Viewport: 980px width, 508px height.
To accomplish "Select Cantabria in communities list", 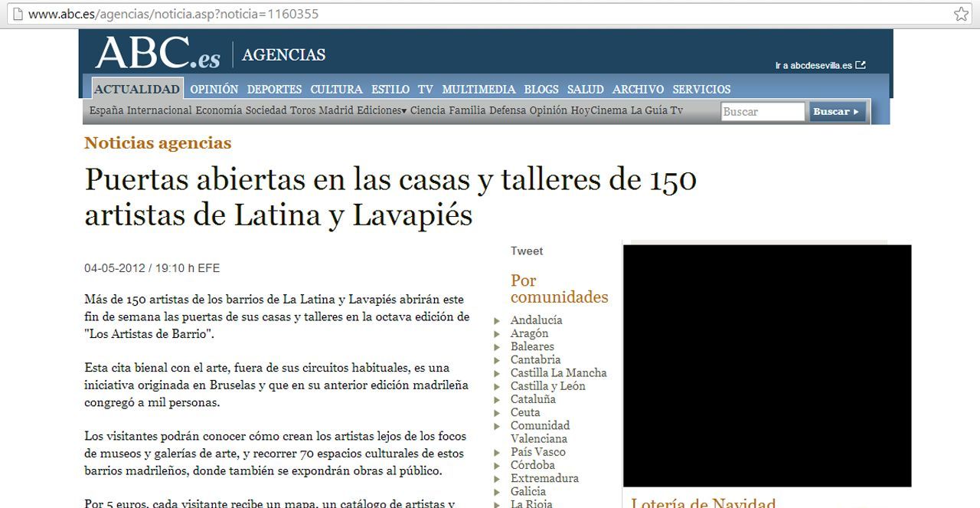I will (x=536, y=359).
